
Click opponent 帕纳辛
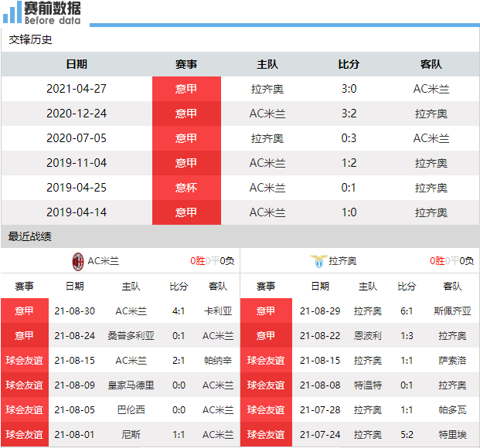click(218, 361)
